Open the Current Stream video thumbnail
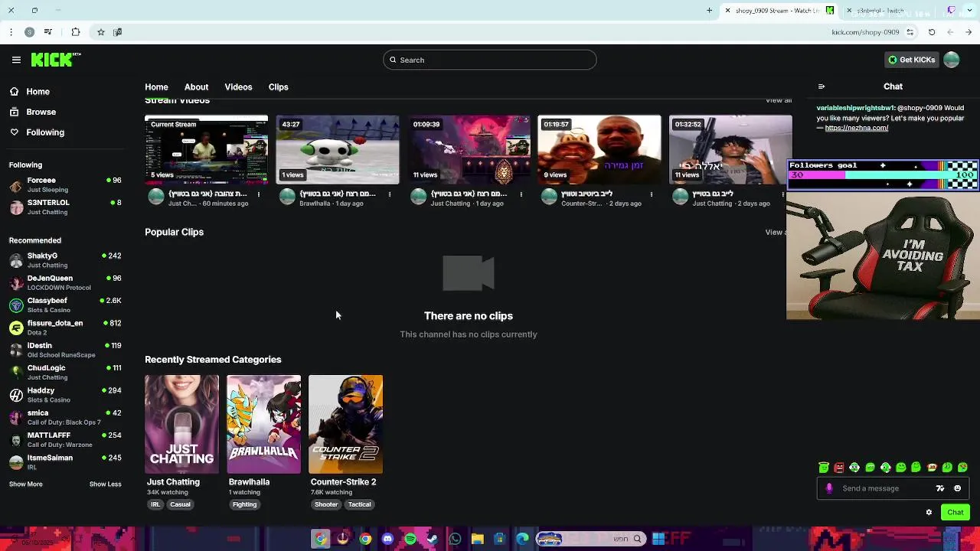980x551 pixels. coord(206,150)
